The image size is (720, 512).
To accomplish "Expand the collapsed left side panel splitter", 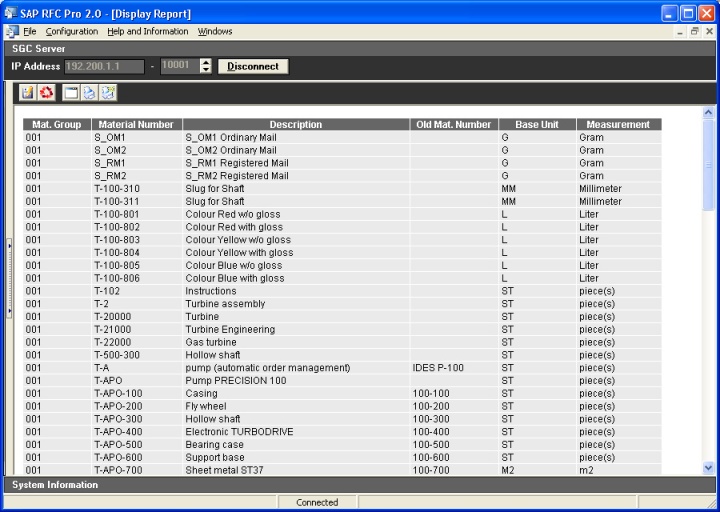I will 9,277.
